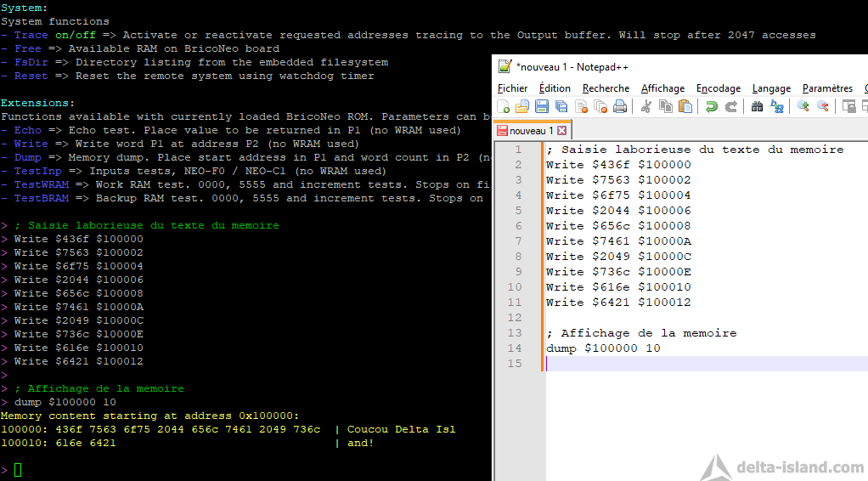Click the close document toolbar icon
The width and height of the screenshot is (868, 481).
point(581,106)
